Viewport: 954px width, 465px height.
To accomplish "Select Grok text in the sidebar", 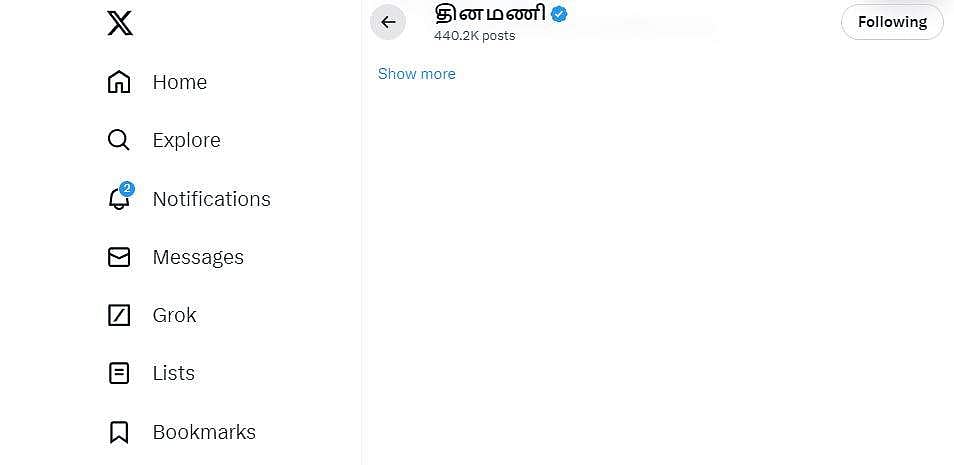I will pos(174,315).
